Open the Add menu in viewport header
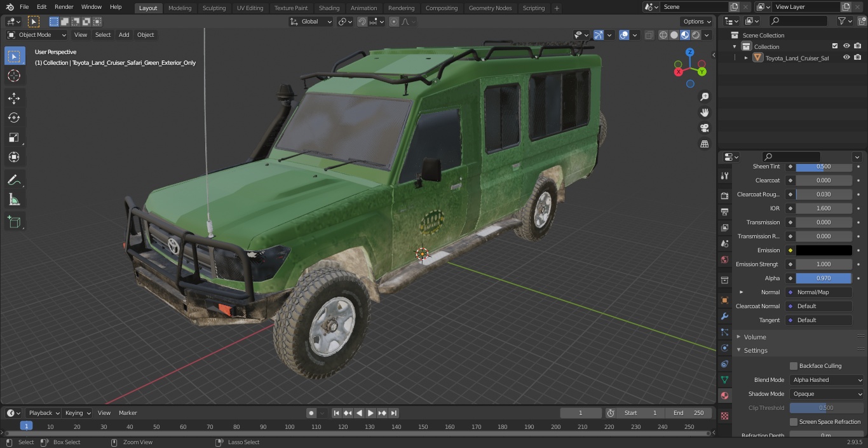 pos(124,35)
